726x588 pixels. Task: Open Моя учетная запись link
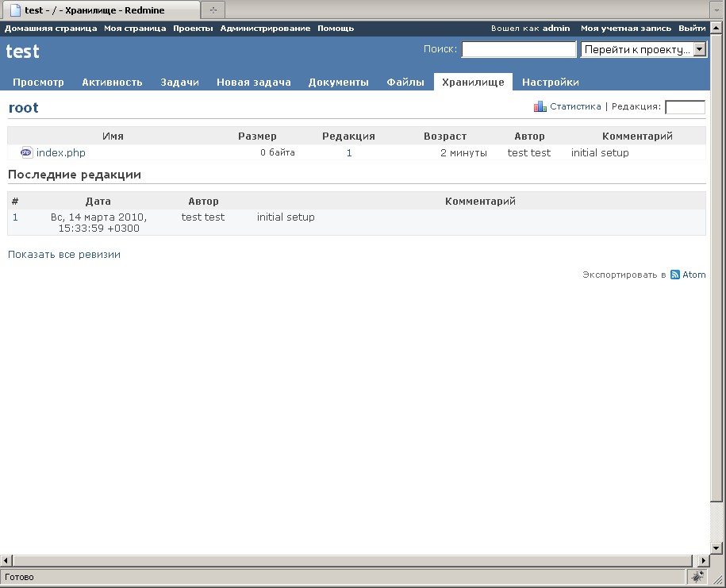[x=626, y=29]
